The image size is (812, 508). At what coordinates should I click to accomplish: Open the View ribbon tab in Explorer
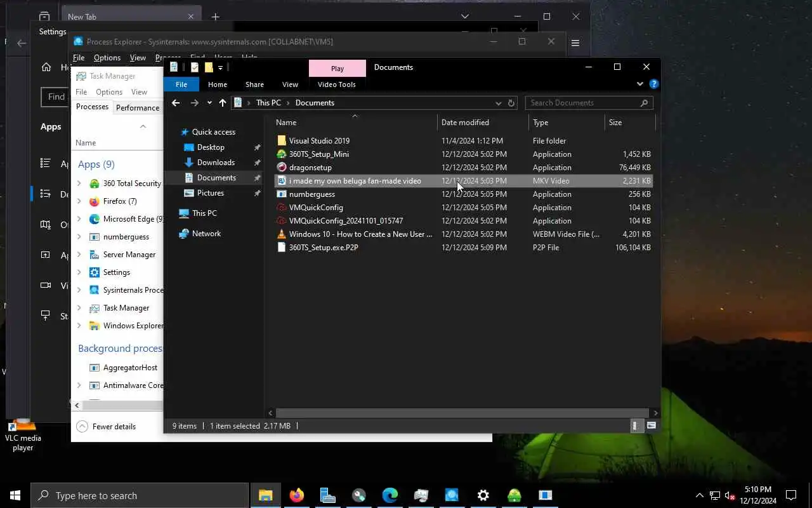pos(290,84)
